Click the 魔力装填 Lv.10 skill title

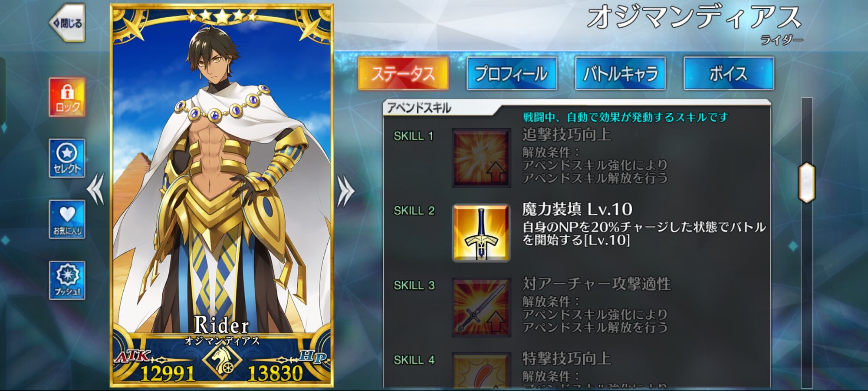point(577,209)
